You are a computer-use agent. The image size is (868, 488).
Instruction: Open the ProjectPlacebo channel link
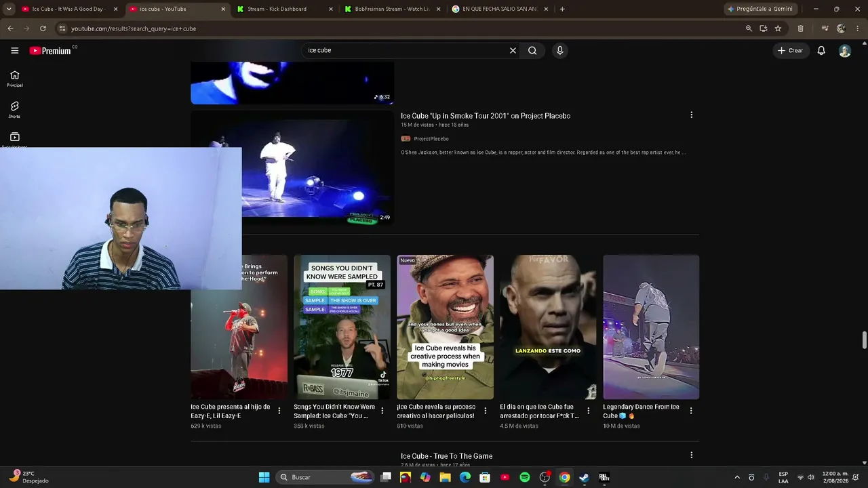tap(431, 139)
